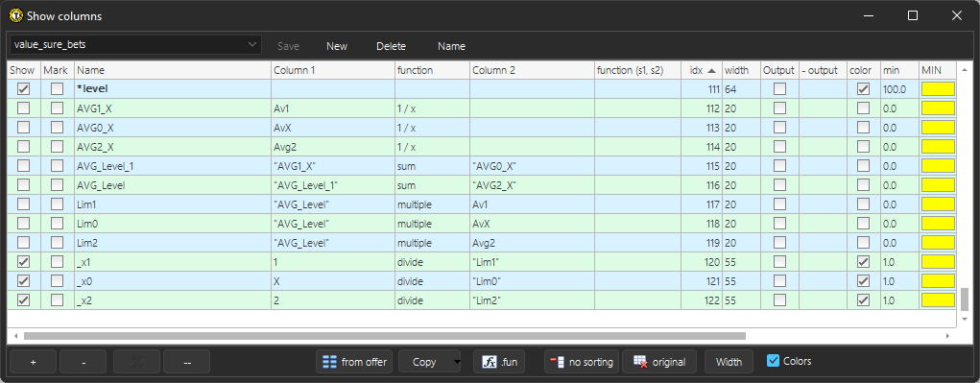
Task: Click the Column 1 header
Action: (333, 71)
